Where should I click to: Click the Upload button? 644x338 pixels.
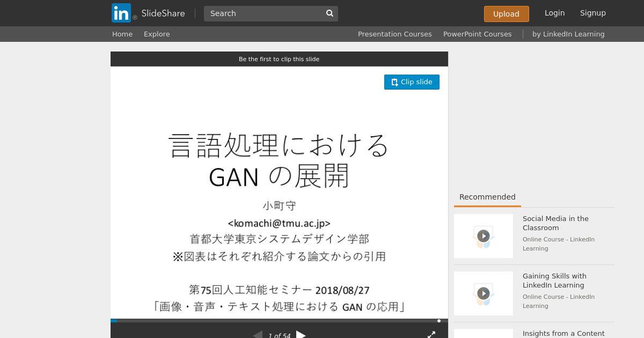[506, 14]
